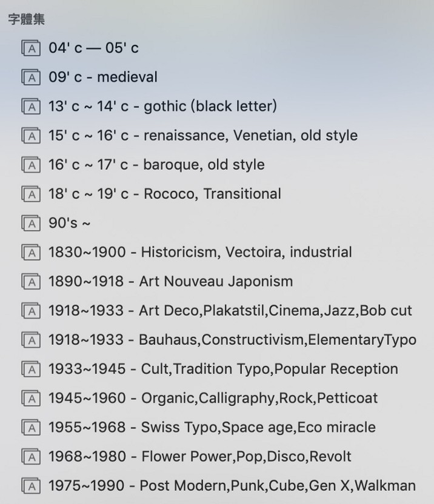Click the icon beside the gothic (black letter) collection
Viewport: 434px width, 504px height.
tap(31, 107)
